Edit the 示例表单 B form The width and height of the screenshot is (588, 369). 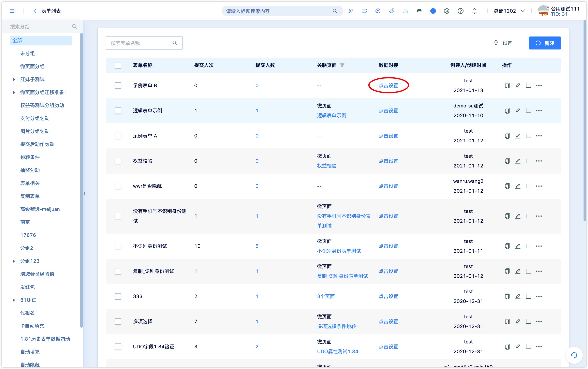tap(517, 85)
